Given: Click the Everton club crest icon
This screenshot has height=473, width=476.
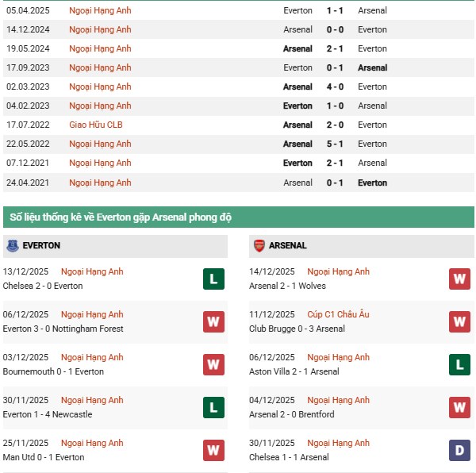Looking at the screenshot, I should pyautogui.click(x=13, y=246).
